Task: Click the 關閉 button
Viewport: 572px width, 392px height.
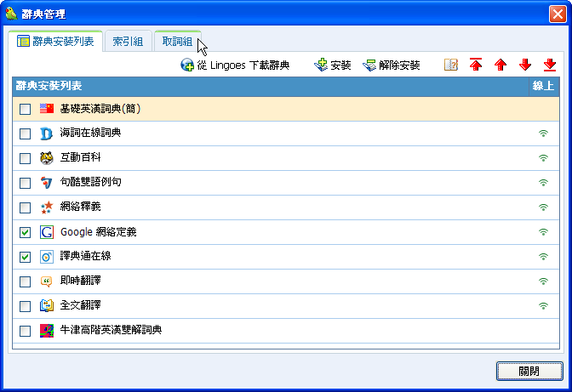Action: click(529, 372)
